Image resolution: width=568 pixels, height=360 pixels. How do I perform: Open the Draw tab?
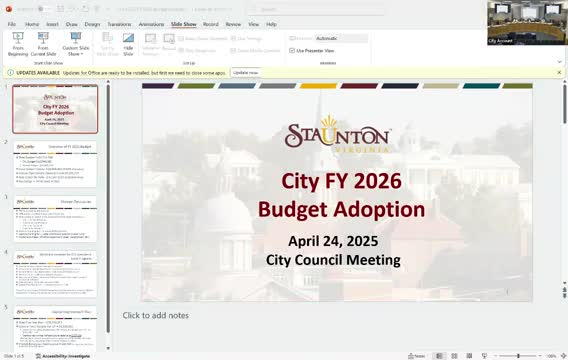[x=72, y=24]
